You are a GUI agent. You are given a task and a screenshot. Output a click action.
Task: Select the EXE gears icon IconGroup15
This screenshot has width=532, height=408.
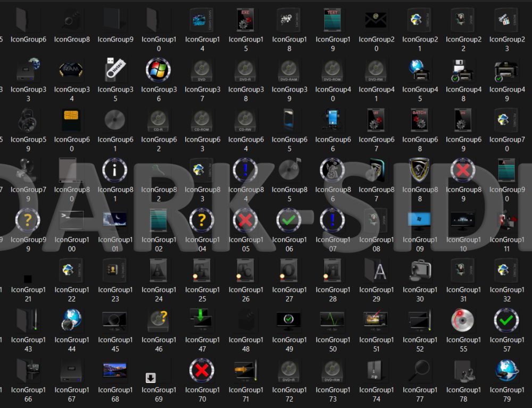pyautogui.click(x=245, y=20)
